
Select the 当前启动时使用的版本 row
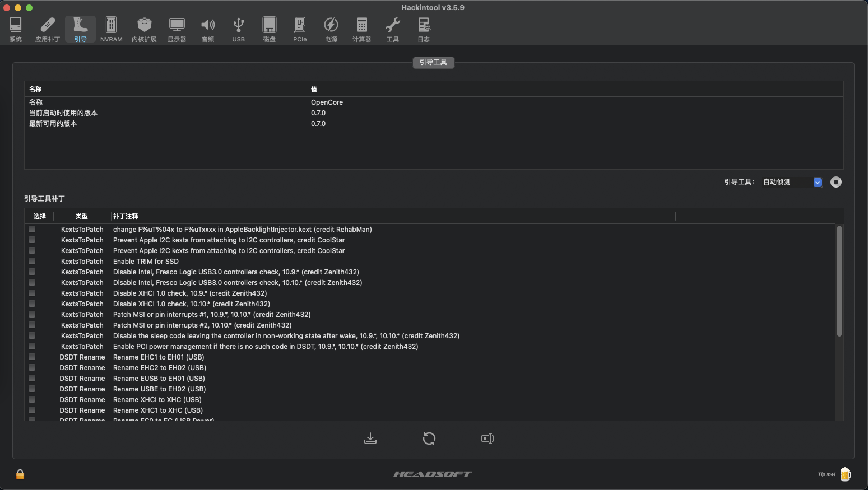click(x=434, y=113)
